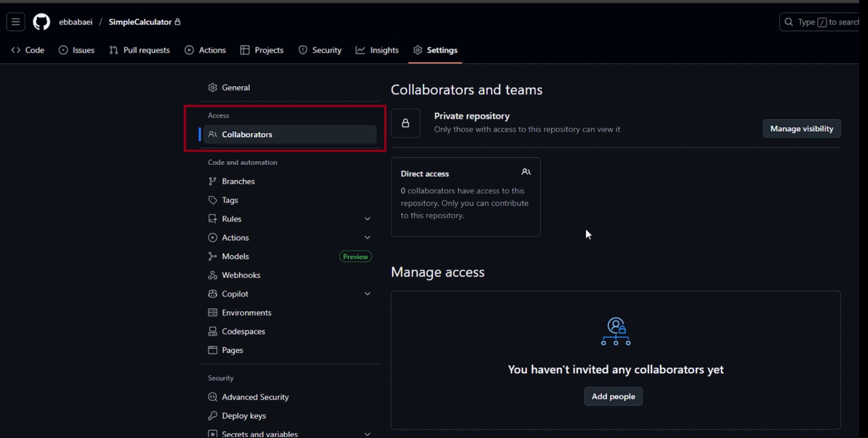The image size is (868, 438).
Task: Expand the Rules section chevron
Action: tap(367, 219)
